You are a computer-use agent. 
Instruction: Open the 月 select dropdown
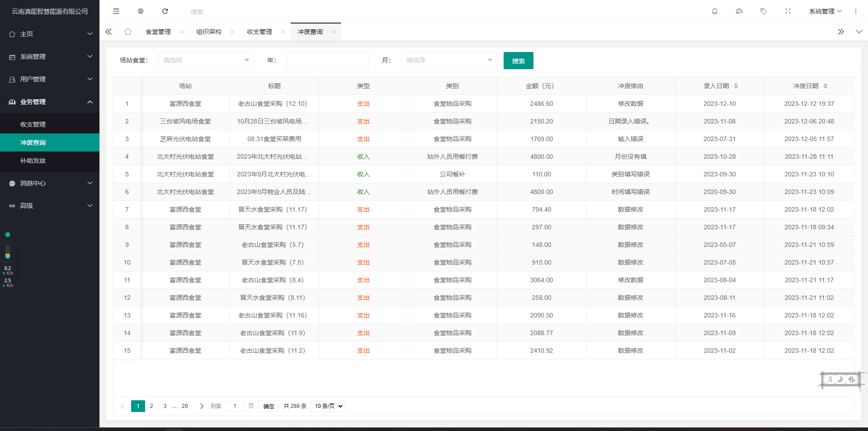pyautogui.click(x=449, y=60)
